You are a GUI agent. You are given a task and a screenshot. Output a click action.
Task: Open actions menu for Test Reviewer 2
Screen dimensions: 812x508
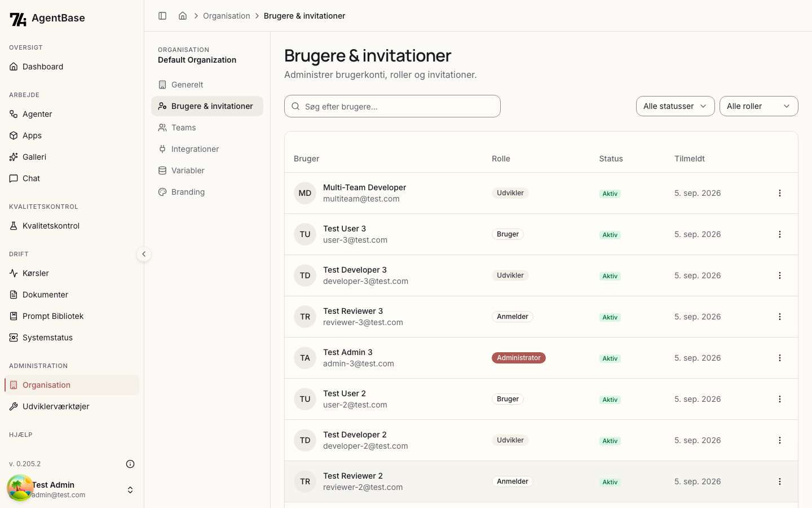pos(780,481)
